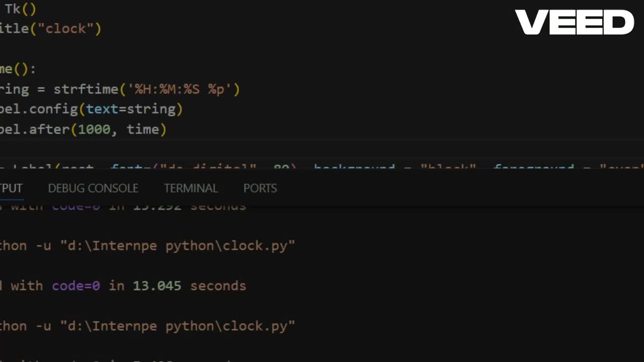644x362 pixels.
Task: Click code=0 next to 13.045 seconds
Action: [x=76, y=286]
